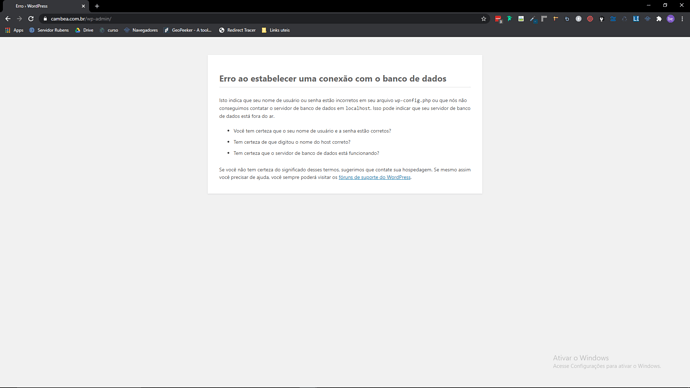The image size is (690, 388).
Task: Select the Erro › WordPress tab
Action: [45, 6]
